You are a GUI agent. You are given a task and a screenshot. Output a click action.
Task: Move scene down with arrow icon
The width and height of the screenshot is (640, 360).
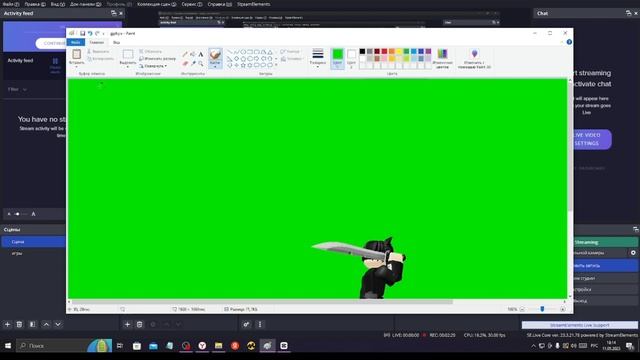tap(58, 324)
